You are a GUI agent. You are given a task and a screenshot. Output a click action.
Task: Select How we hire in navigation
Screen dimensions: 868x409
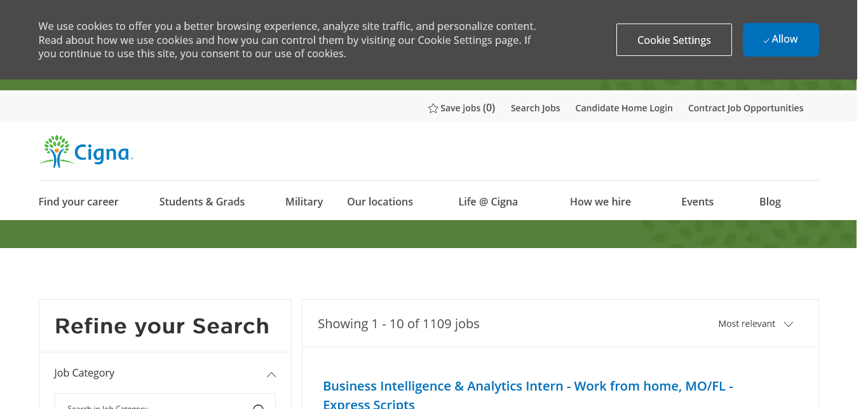click(x=600, y=202)
